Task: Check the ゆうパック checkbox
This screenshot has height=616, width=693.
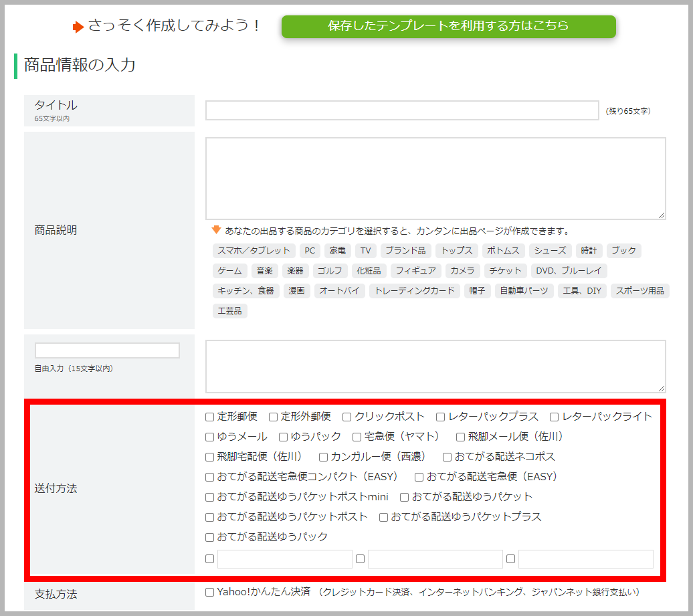Action: click(284, 437)
